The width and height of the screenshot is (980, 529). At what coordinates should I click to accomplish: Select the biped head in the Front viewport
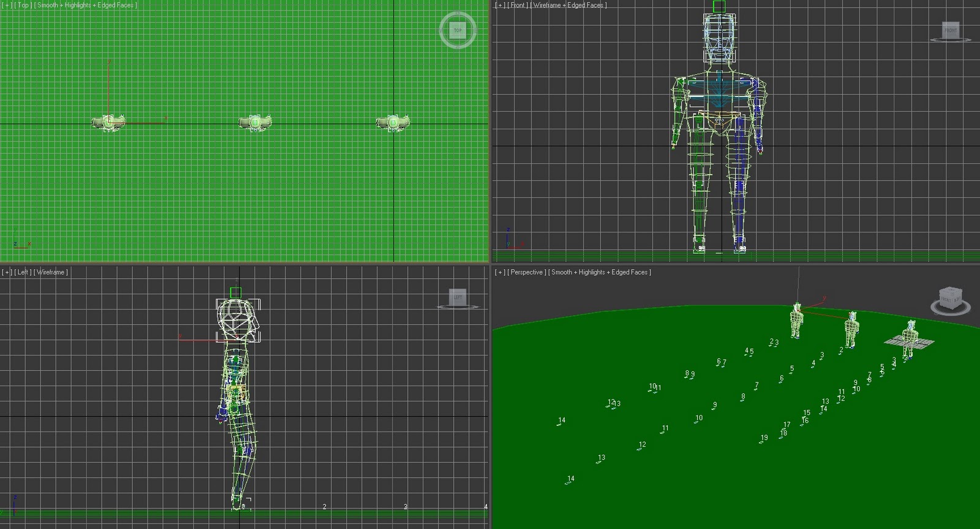(719, 38)
